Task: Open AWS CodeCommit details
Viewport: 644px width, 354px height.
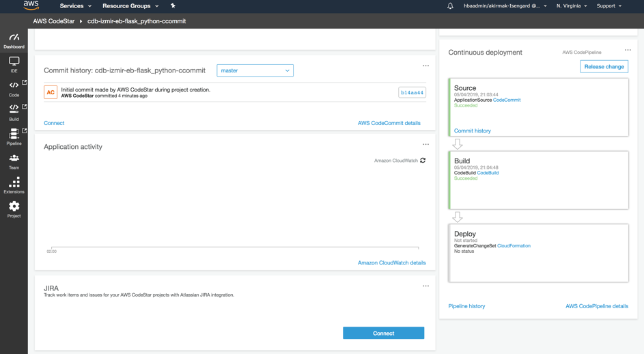Action: (389, 123)
